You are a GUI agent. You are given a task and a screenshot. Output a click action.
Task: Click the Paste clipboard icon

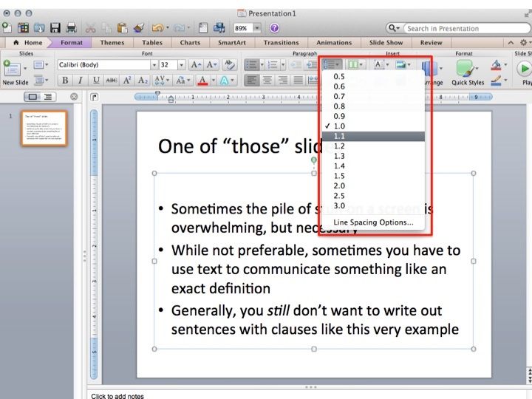pos(122,28)
